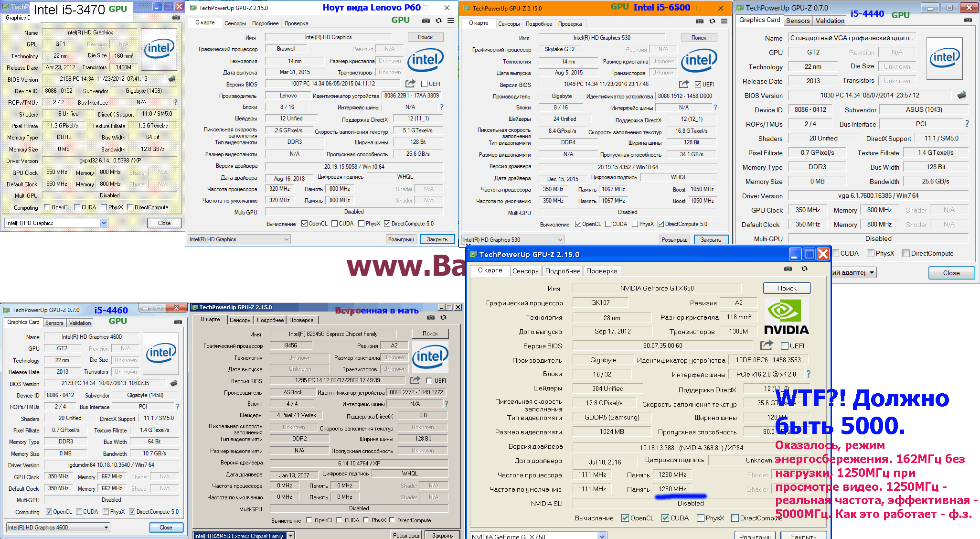Screen dimensions: 980x539
Task: Click the camera icon in the 82945G chipset window
Action: (431, 317)
